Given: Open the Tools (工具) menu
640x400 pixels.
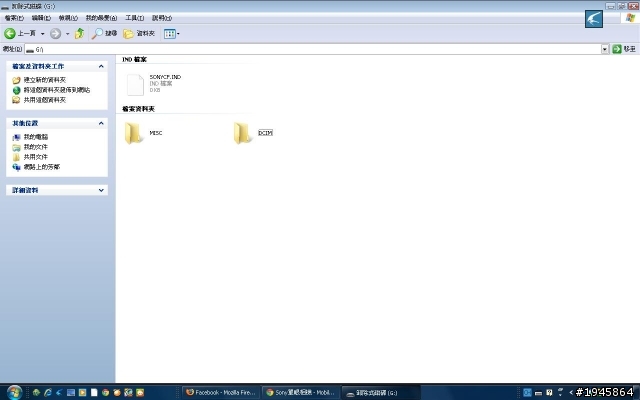Looking at the screenshot, I should [134, 18].
